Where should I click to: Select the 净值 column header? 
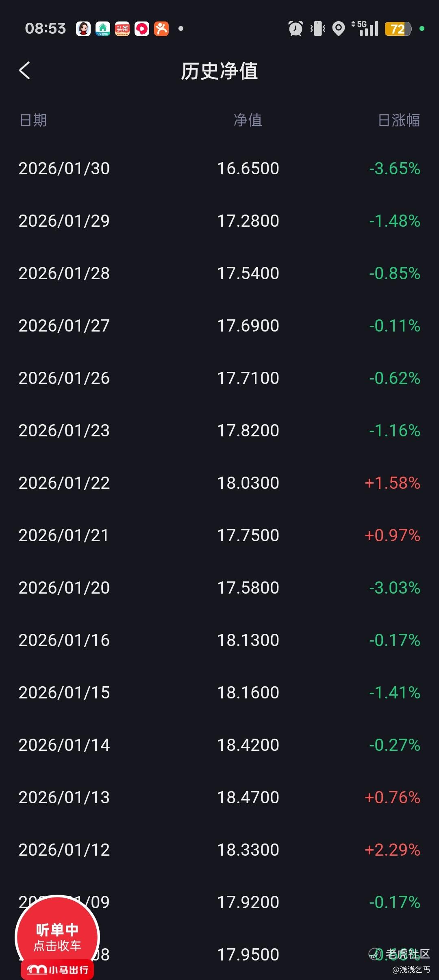click(x=248, y=120)
